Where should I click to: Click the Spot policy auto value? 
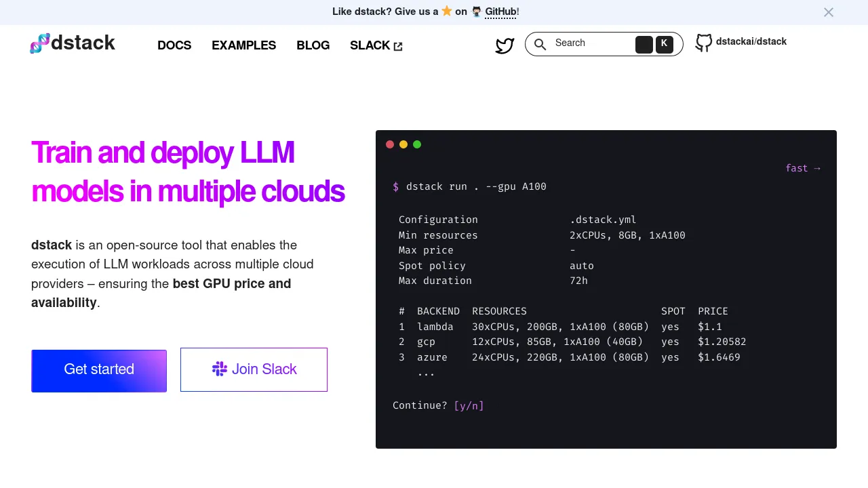[x=582, y=266]
